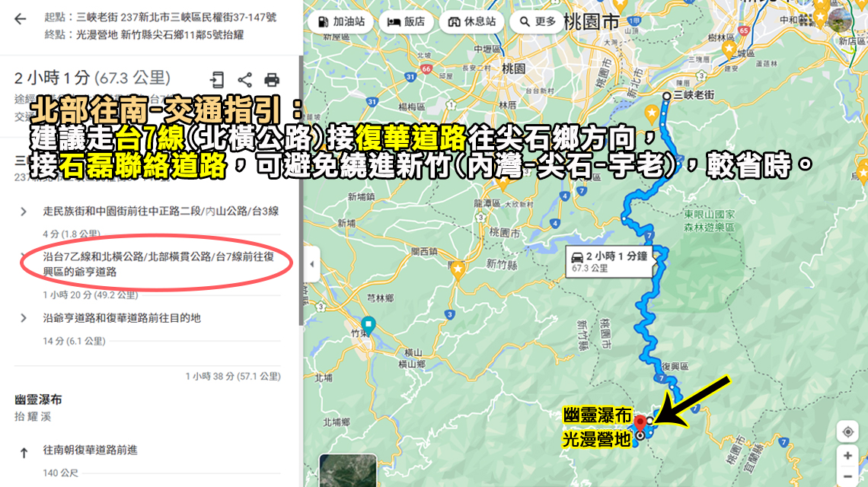Open the satellite layer thumbnail

347,470
